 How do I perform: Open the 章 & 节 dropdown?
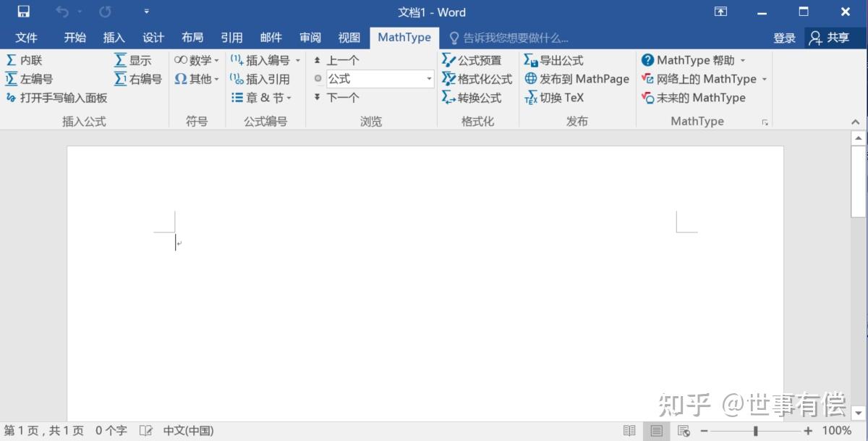[261, 98]
